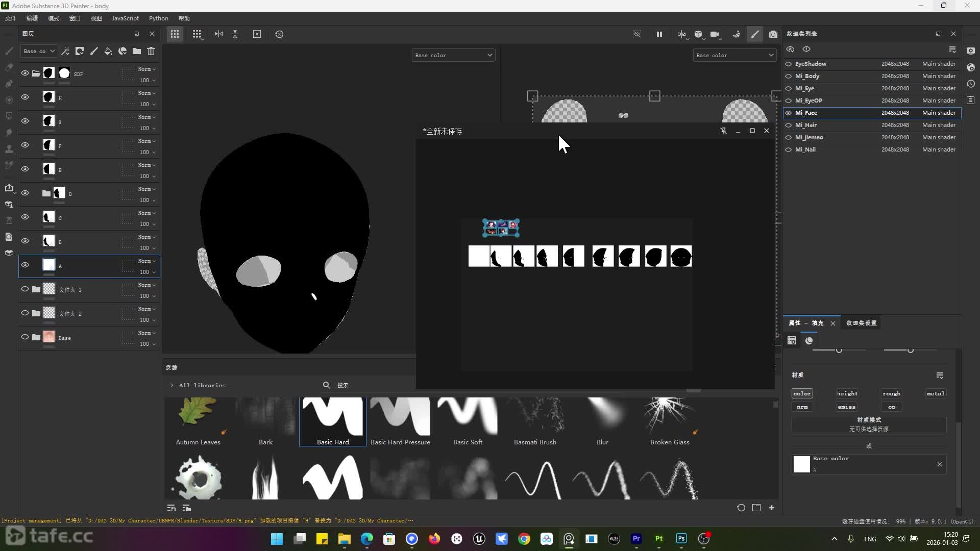
Task: Expand the All libraries tree
Action: pyautogui.click(x=172, y=385)
